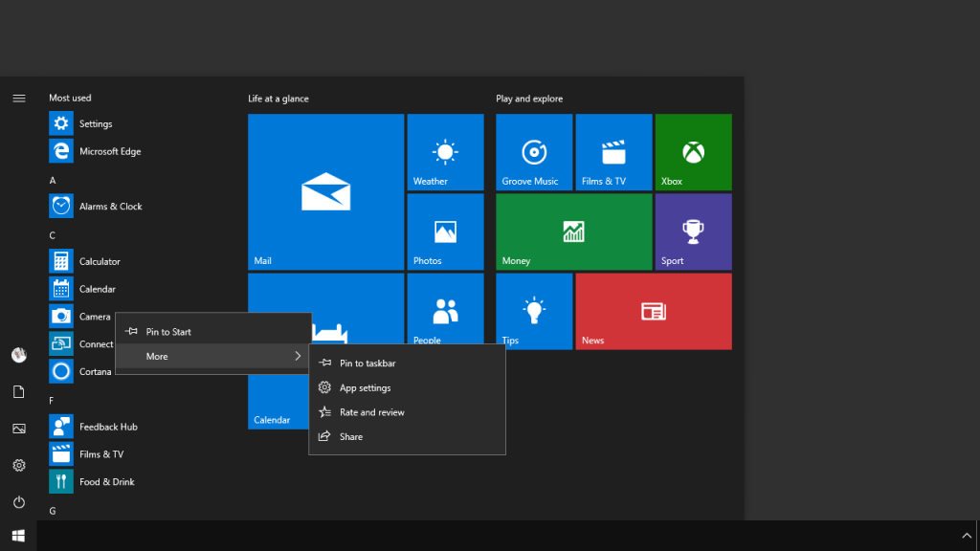Select Rate and review option
This screenshot has height=551, width=980.
point(371,412)
